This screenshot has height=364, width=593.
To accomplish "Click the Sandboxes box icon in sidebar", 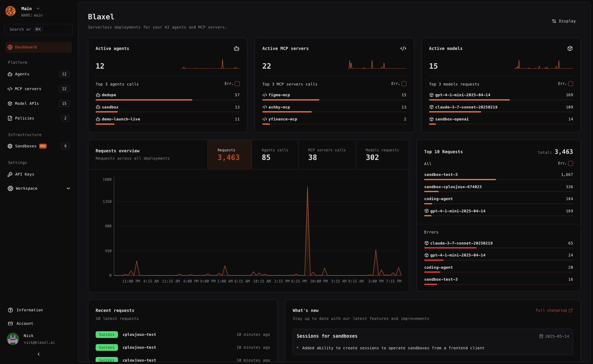I will 10,146.
